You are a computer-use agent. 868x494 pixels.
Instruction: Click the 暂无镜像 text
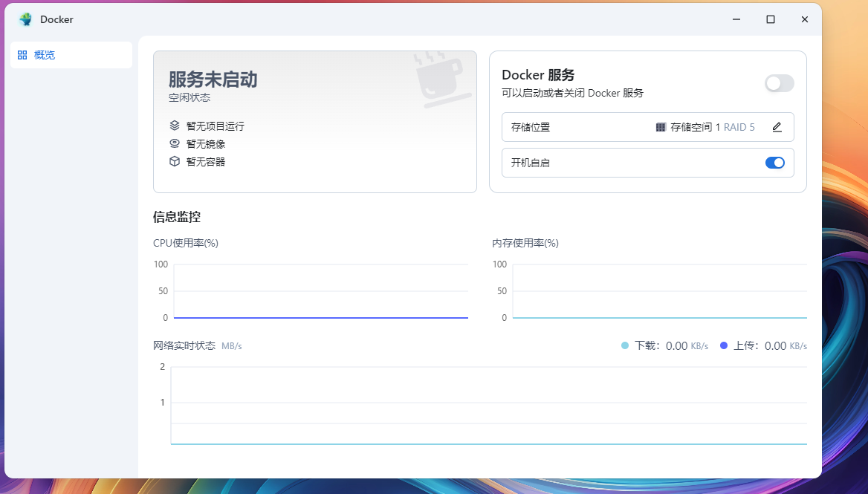point(206,144)
